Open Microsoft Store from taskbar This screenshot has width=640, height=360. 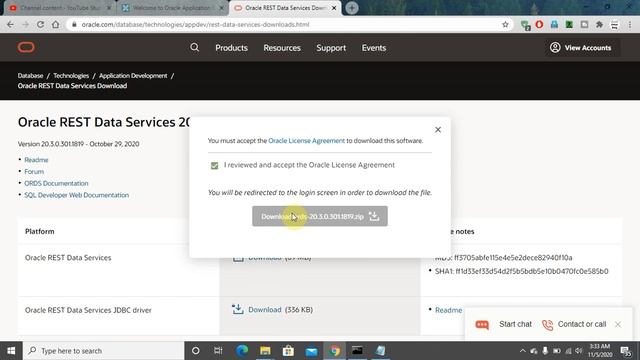tap(288, 351)
